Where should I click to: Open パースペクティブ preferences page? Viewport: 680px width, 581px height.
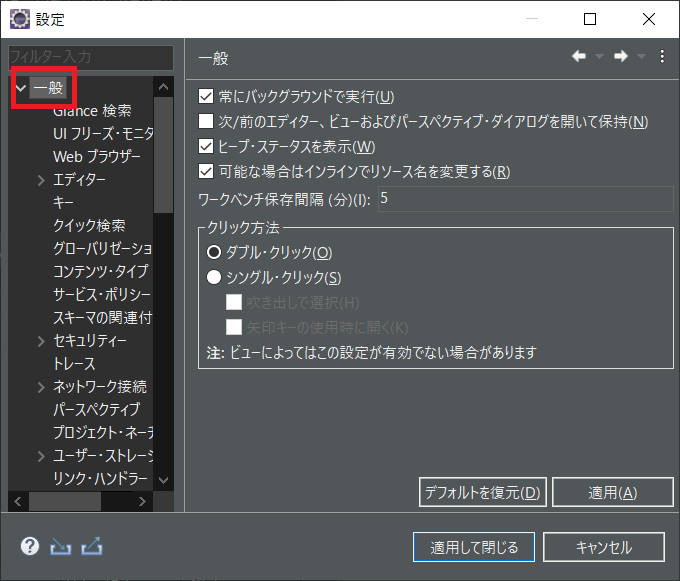(x=97, y=410)
